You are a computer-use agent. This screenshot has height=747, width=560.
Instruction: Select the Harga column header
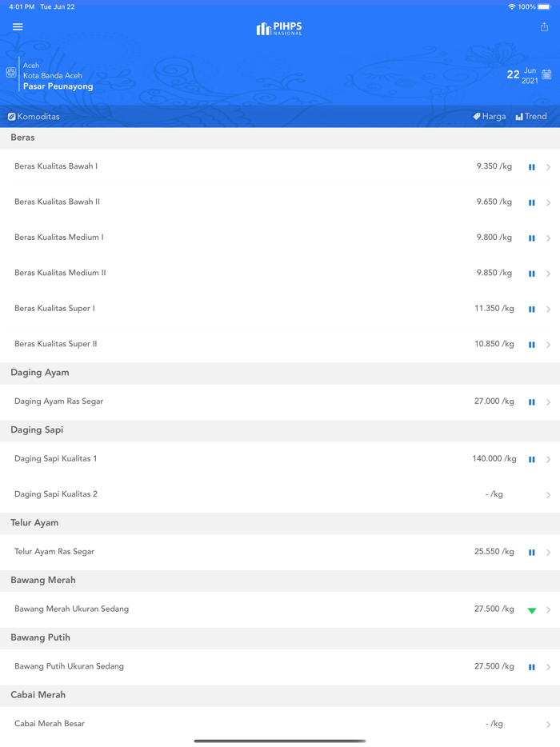click(490, 116)
